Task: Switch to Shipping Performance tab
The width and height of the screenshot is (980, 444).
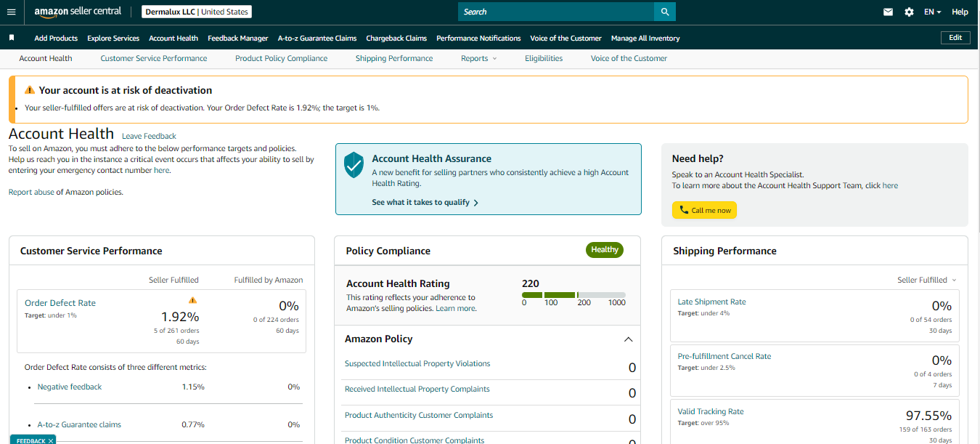Action: 394,58
